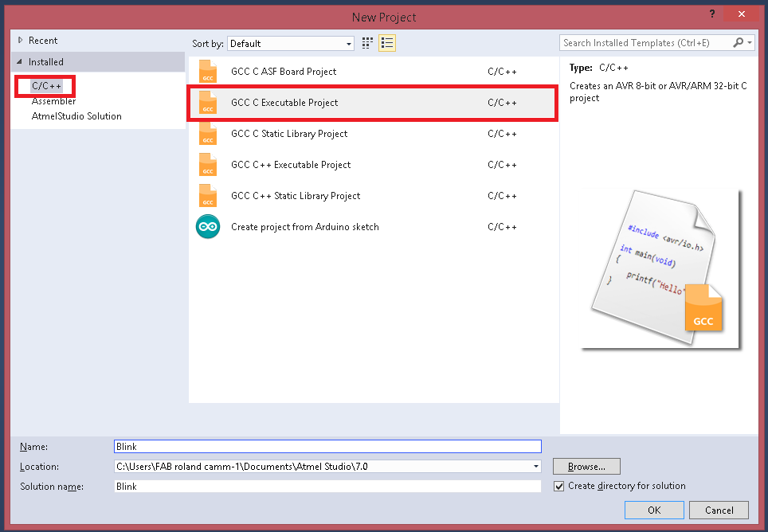This screenshot has height=532, width=768.
Task: Collapse the Installed section
Action: pyautogui.click(x=19, y=61)
